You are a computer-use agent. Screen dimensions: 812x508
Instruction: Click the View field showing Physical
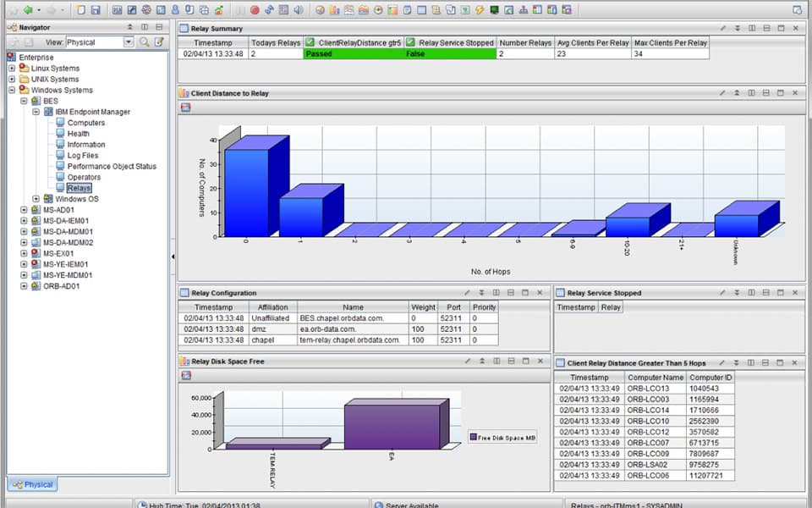click(x=95, y=42)
